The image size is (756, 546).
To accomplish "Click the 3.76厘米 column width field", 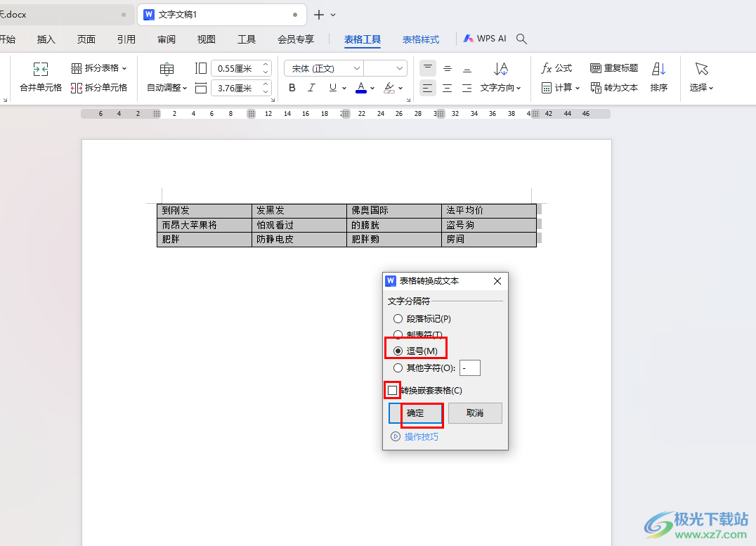I will pyautogui.click(x=236, y=88).
